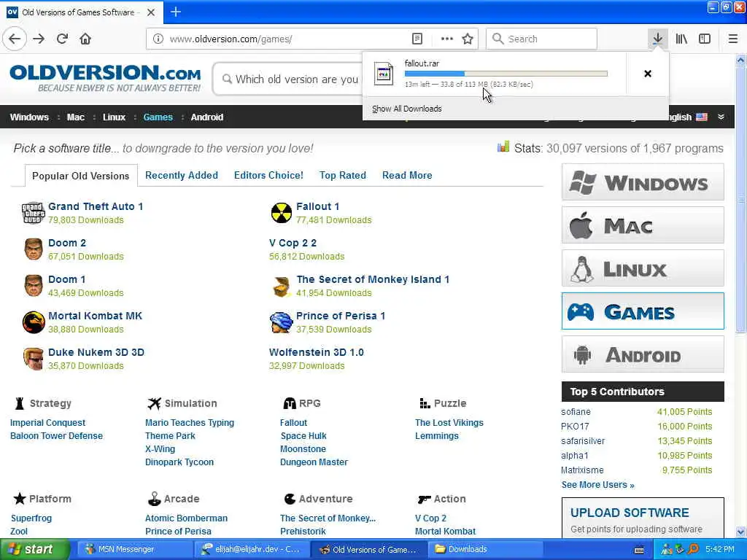Go back with the browser back arrow

coord(15,39)
